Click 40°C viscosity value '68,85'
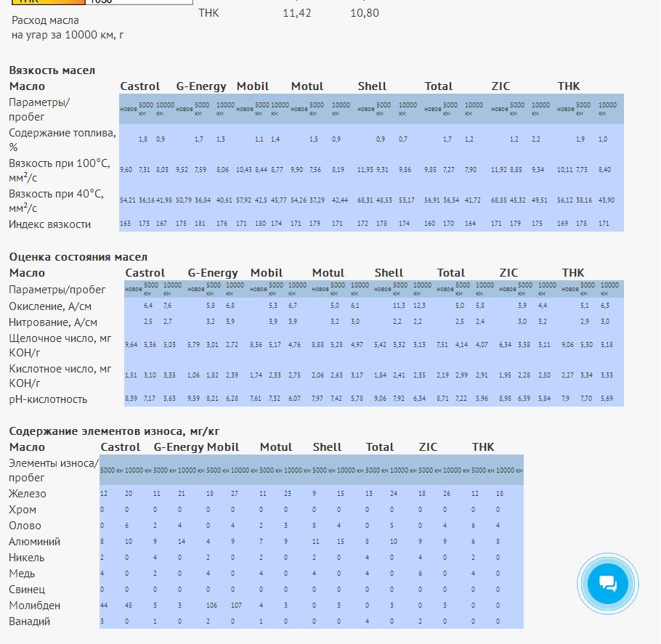This screenshot has height=644, width=661. pos(499,200)
